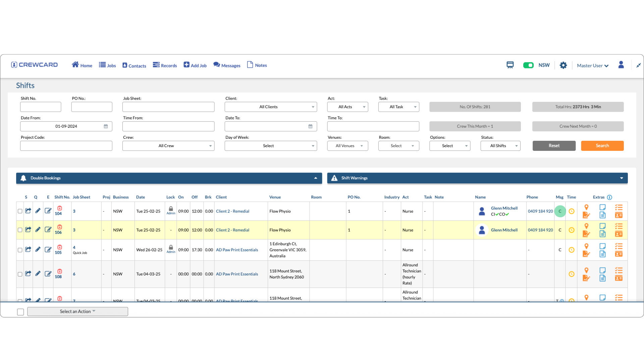Open the AD Paw Print Essentials link, shift 105
The height and width of the screenshot is (362, 644).
[x=237, y=250]
